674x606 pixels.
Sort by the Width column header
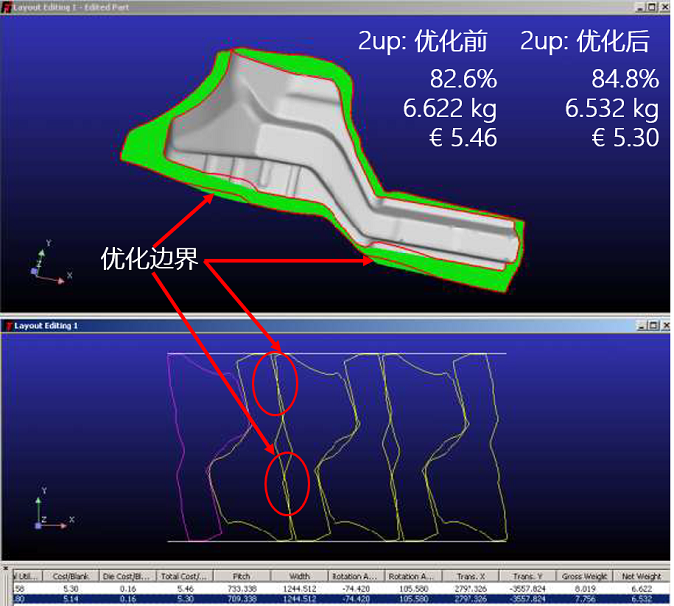300,576
